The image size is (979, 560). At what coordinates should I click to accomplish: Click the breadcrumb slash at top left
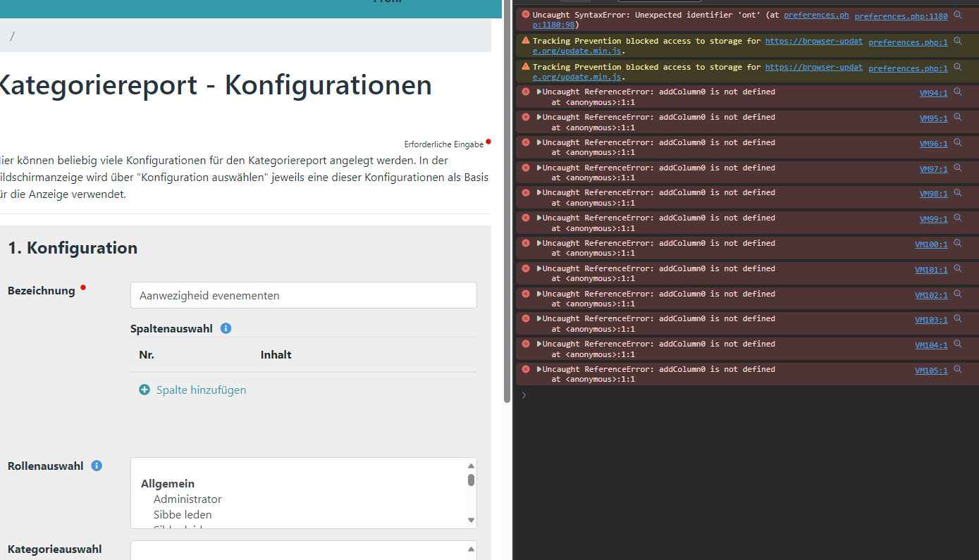coord(12,36)
